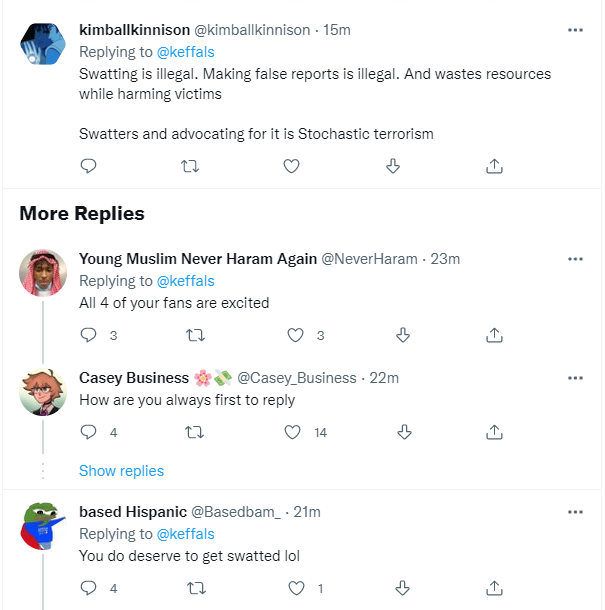Screen dimensions: 605x610
Task: Open kimballkinnison's username profile link
Action: (146, 30)
